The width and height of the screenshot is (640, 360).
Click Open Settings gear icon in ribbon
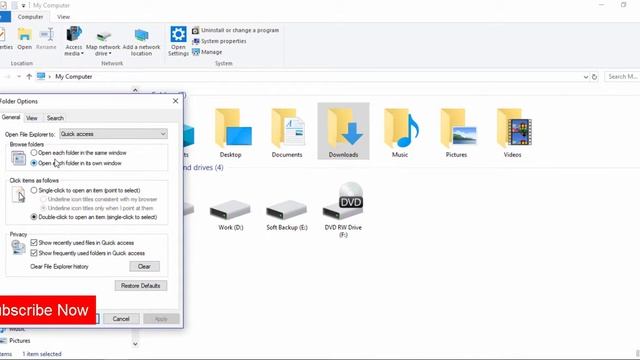pyautogui.click(x=178, y=34)
